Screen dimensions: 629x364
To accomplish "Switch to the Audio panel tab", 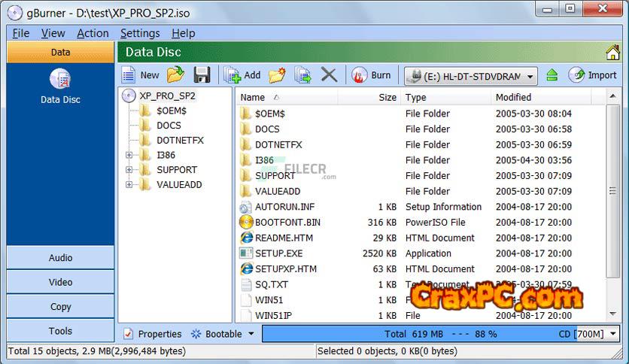I will click(x=60, y=258).
